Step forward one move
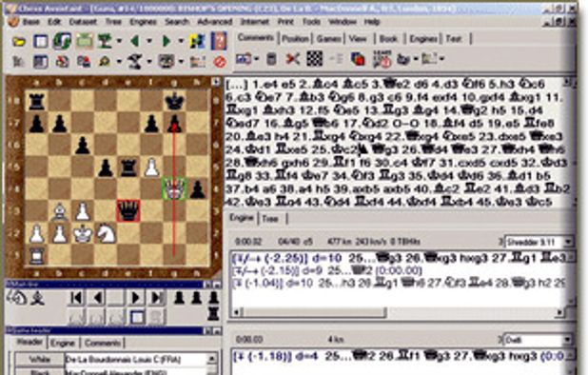The width and height of the screenshot is (588, 375). pos(135,298)
